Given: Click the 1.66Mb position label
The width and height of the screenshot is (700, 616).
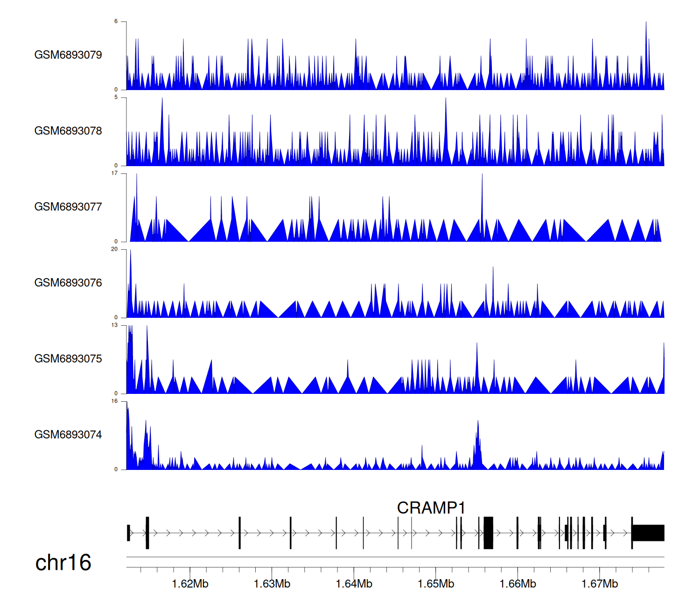Looking at the screenshot, I should point(518,584).
